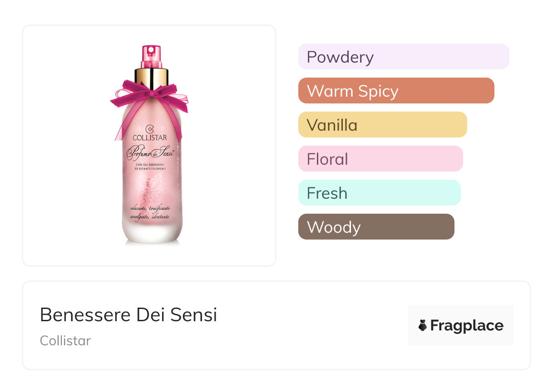This screenshot has height=392, width=553.
Task: Open the Collistar brand link under title
Action: click(65, 341)
